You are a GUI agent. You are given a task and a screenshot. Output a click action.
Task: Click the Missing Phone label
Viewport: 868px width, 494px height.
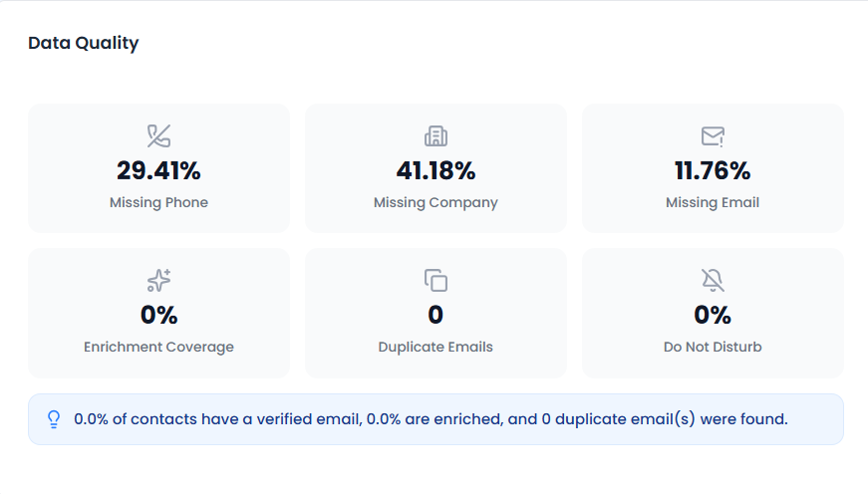coord(158,202)
